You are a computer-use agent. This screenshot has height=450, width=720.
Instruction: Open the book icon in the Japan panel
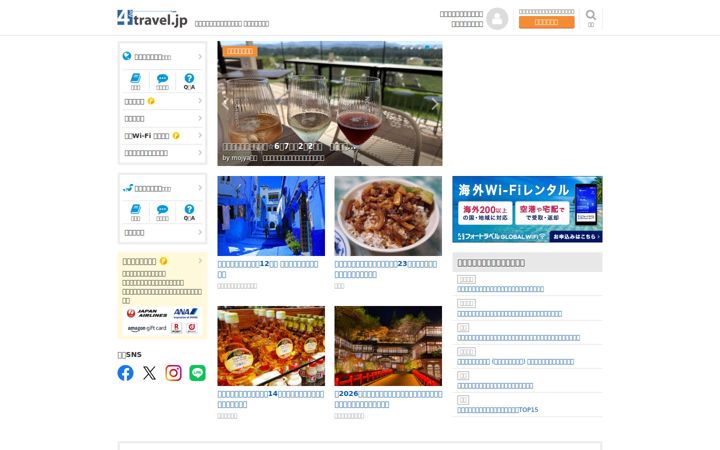135,209
